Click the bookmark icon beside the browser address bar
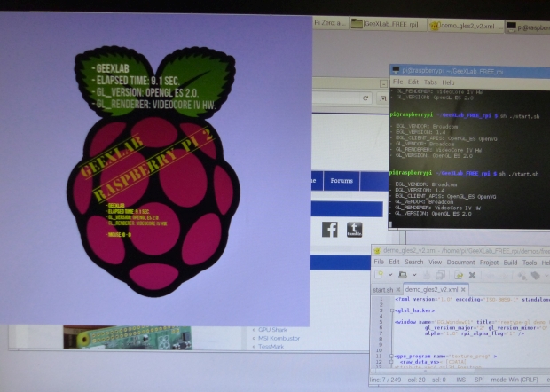Screen dimensions: 550x392 [383, 98]
